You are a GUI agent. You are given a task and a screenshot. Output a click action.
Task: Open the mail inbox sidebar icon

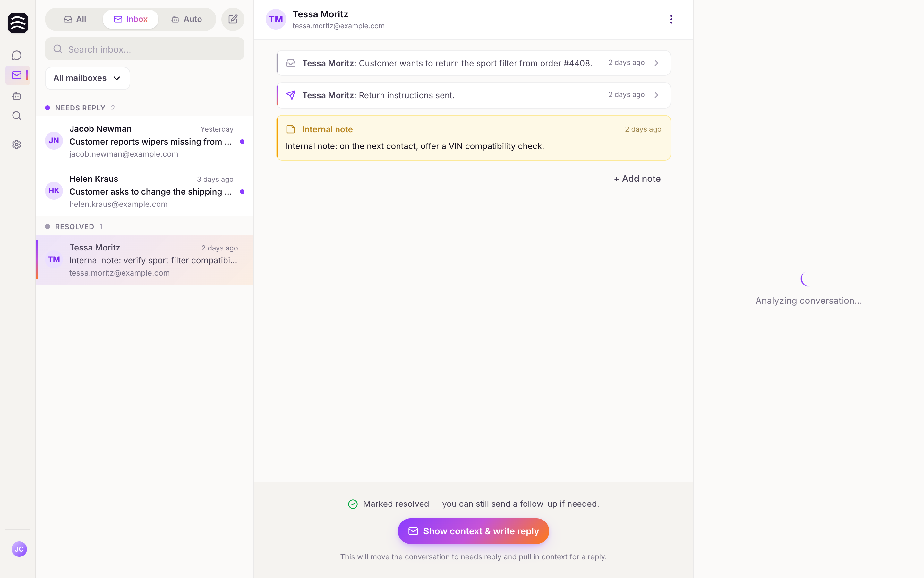pos(16,75)
